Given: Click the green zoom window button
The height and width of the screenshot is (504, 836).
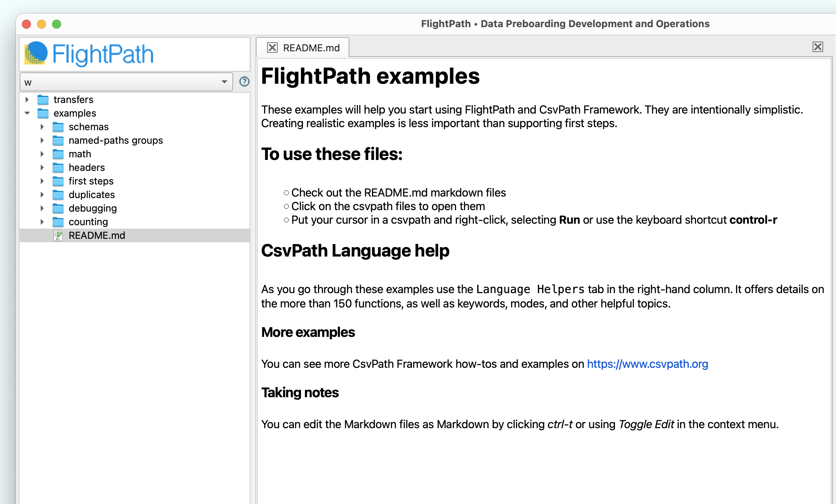Looking at the screenshot, I should tap(57, 24).
